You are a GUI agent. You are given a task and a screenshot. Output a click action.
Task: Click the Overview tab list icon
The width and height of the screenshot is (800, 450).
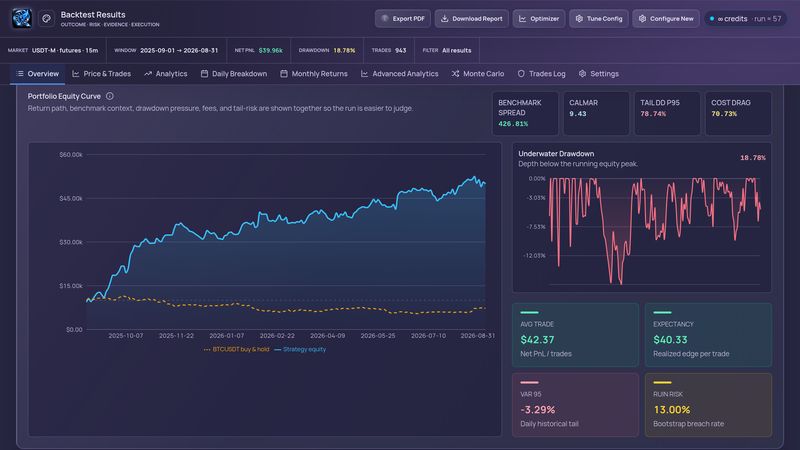(20, 74)
